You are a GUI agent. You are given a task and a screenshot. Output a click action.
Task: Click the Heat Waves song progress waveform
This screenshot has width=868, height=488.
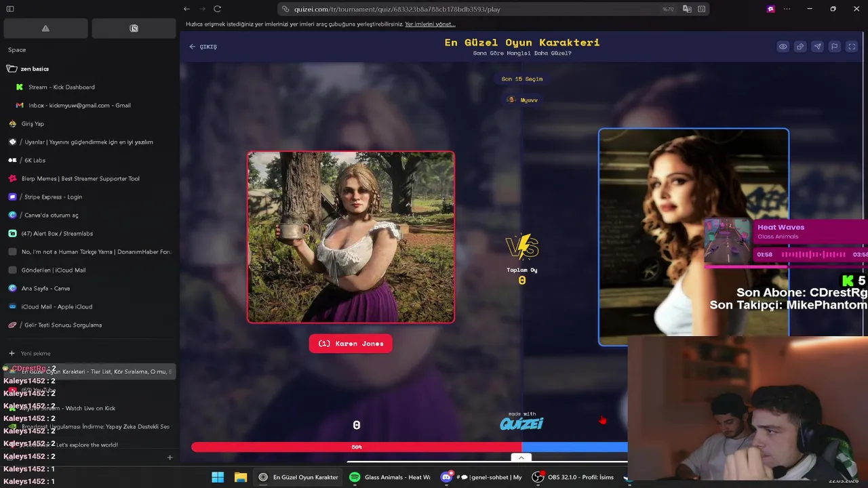(814, 255)
